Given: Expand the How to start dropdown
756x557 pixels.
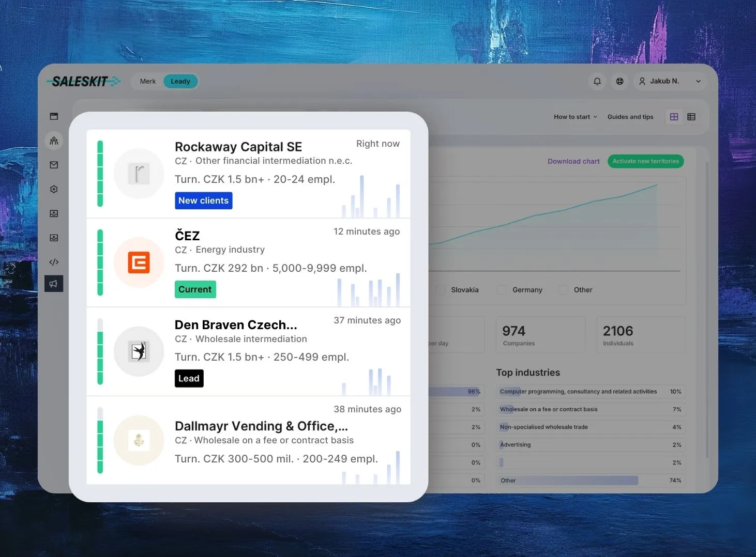Looking at the screenshot, I should (x=576, y=117).
